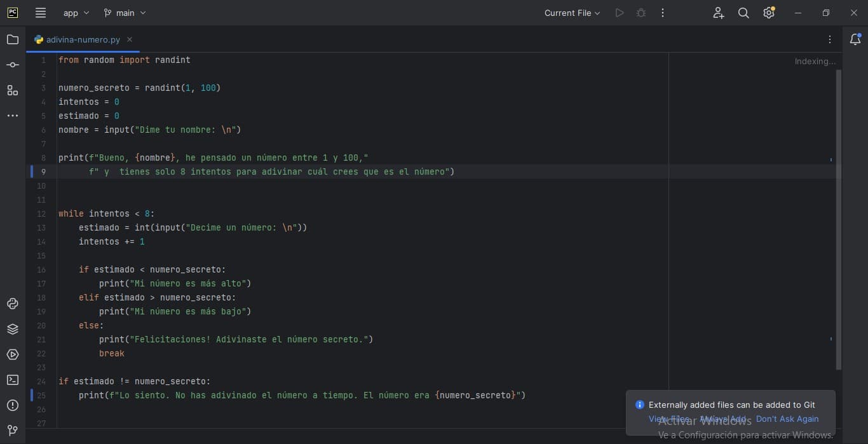This screenshot has height=444, width=868.
Task: Click the 'Mi número es más bajo' print line
Action: (x=175, y=311)
